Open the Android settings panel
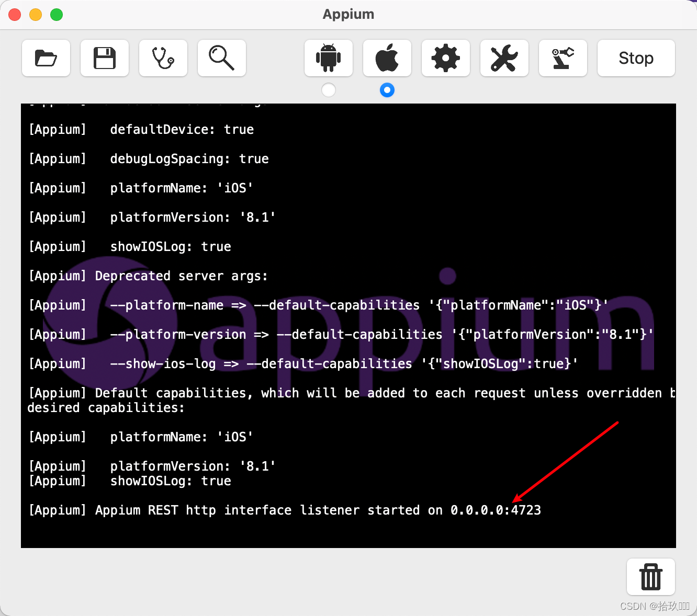The image size is (697, 616). [x=328, y=58]
